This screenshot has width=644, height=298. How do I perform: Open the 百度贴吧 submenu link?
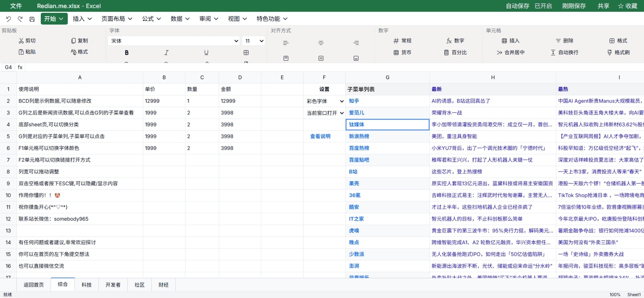[359, 160]
